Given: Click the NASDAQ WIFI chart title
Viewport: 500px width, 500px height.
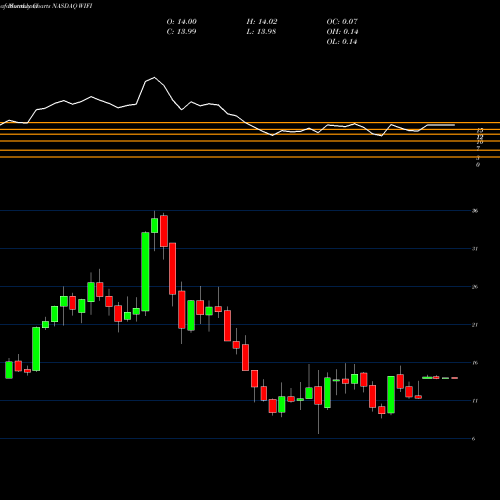Looking at the screenshot, I should tap(71, 6).
